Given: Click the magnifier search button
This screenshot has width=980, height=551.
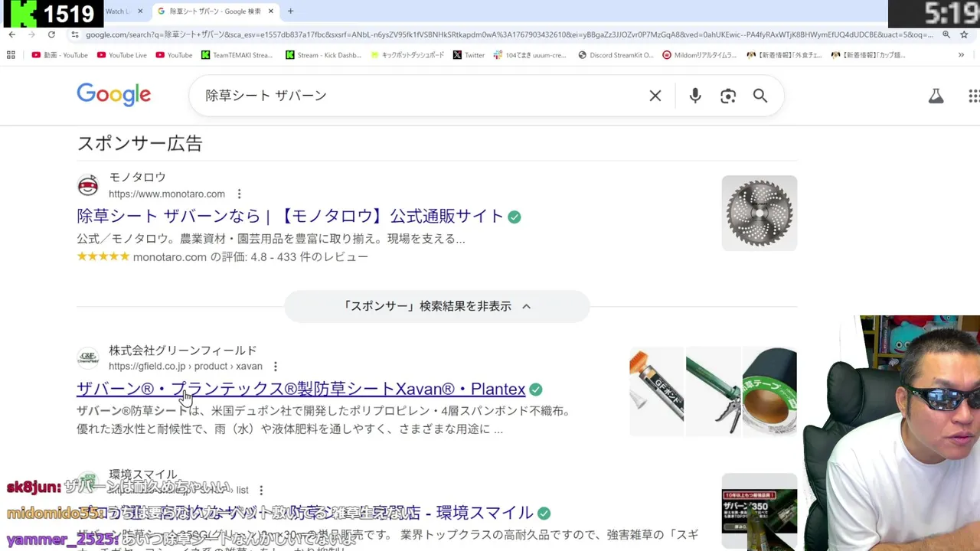Looking at the screenshot, I should [x=760, y=96].
